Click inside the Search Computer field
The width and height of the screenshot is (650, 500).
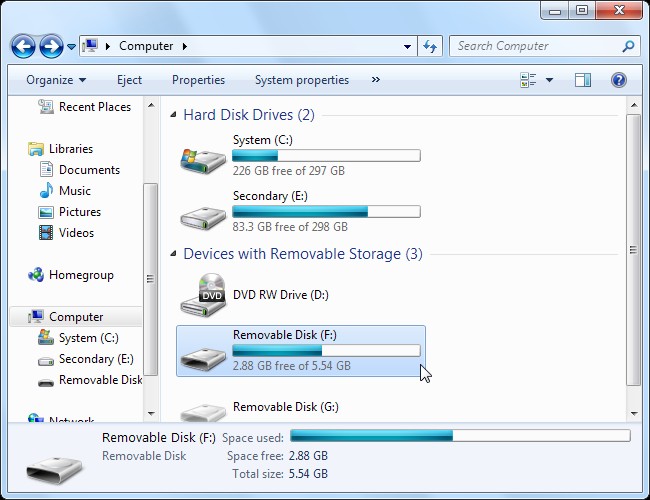click(536, 46)
